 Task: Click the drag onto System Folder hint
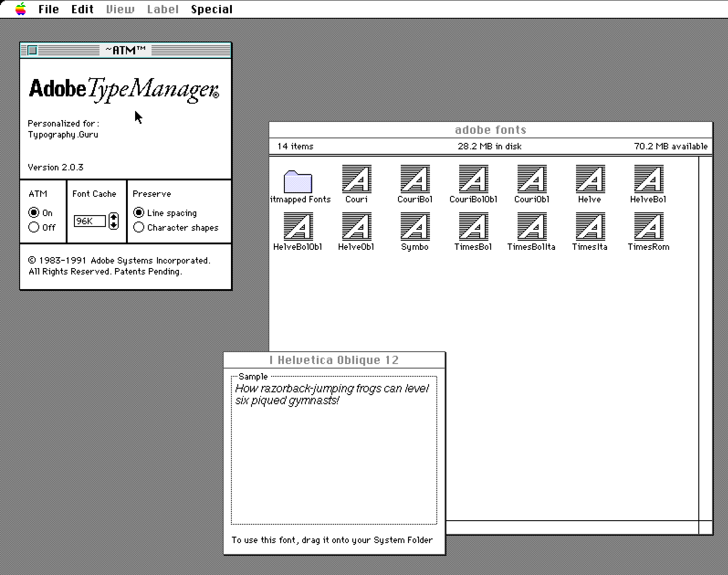(x=332, y=540)
